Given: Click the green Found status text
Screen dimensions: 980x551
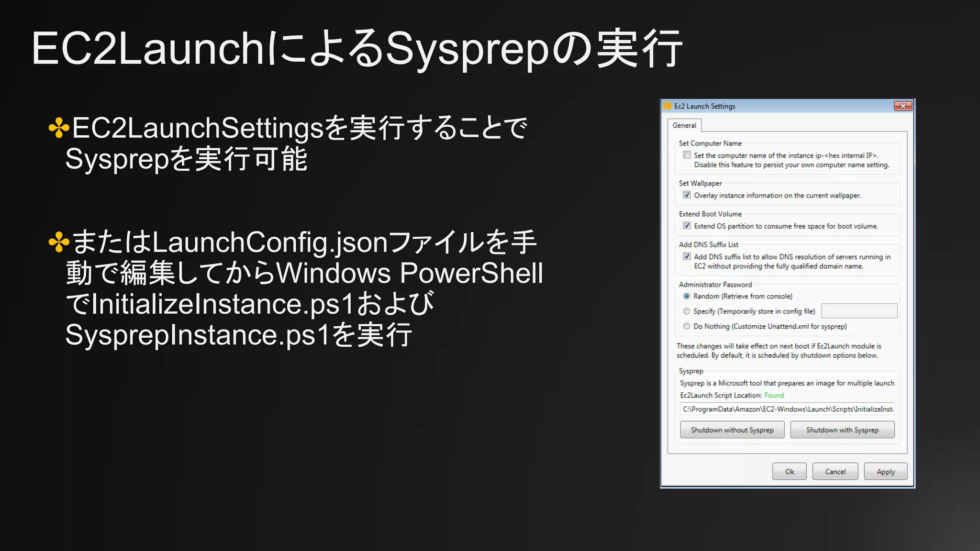Looking at the screenshot, I should tap(774, 395).
